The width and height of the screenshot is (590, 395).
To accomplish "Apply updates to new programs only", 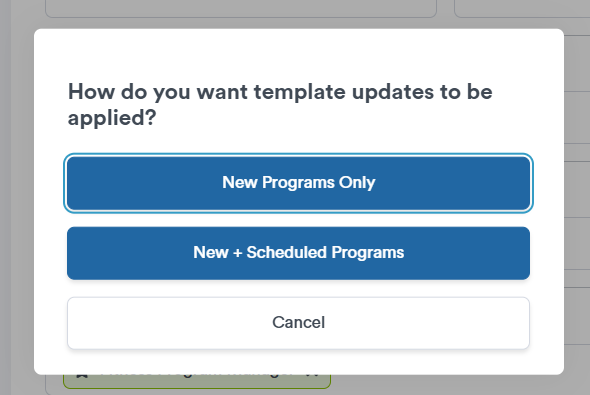I will click(x=298, y=183).
